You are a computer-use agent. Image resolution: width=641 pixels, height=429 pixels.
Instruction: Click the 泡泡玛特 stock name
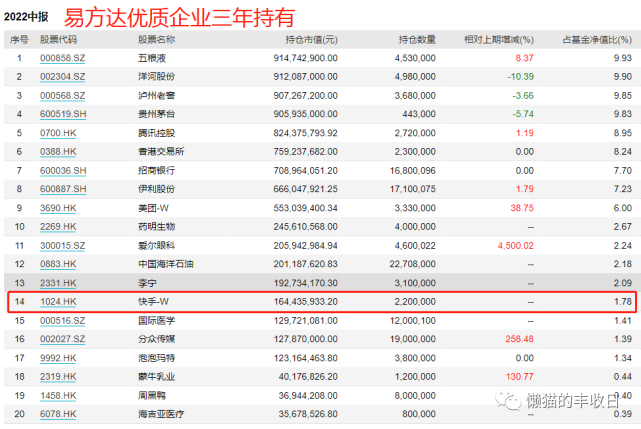(155, 359)
